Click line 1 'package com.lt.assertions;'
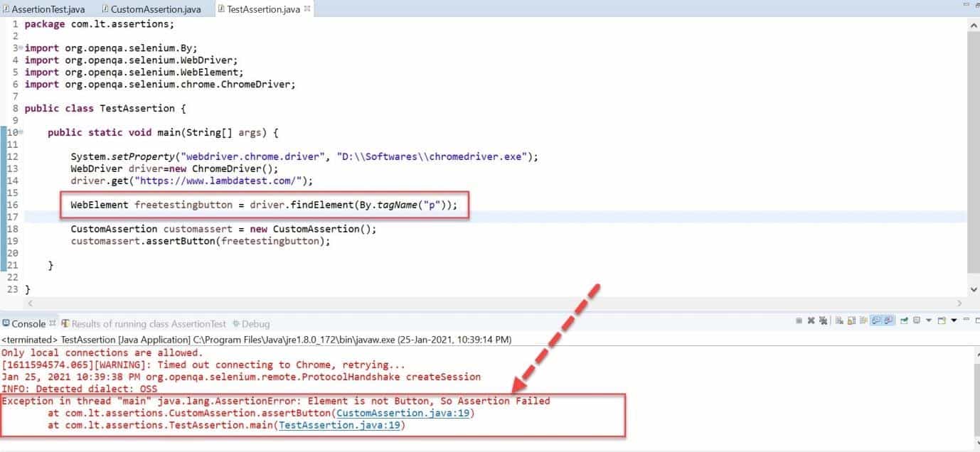 (x=100, y=23)
